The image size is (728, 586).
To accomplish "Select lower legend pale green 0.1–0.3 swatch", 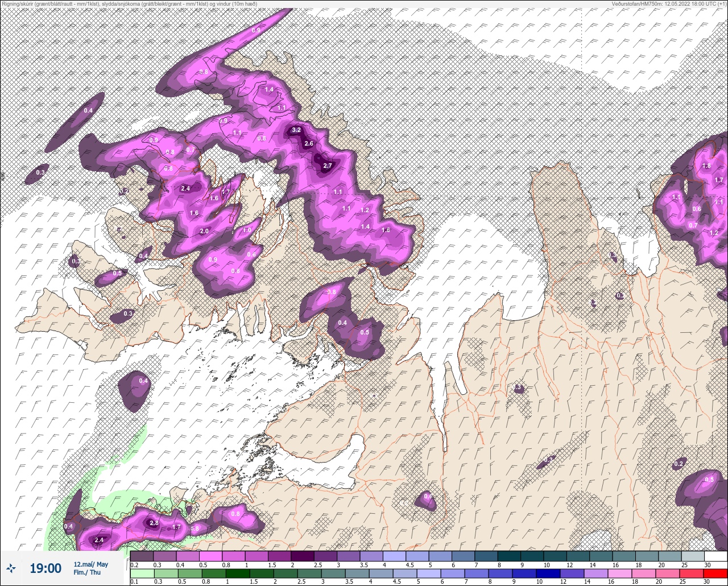I will coord(142,573).
